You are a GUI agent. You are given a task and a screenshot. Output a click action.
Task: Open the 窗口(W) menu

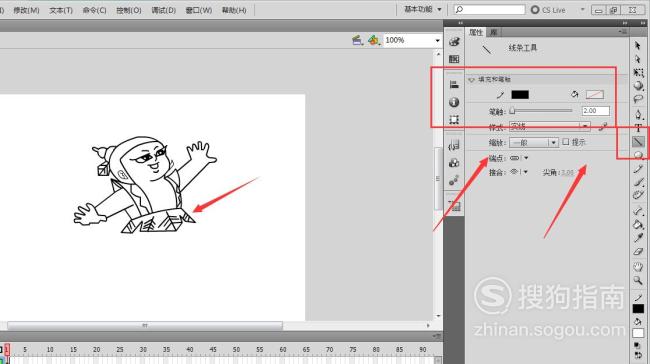(199, 10)
